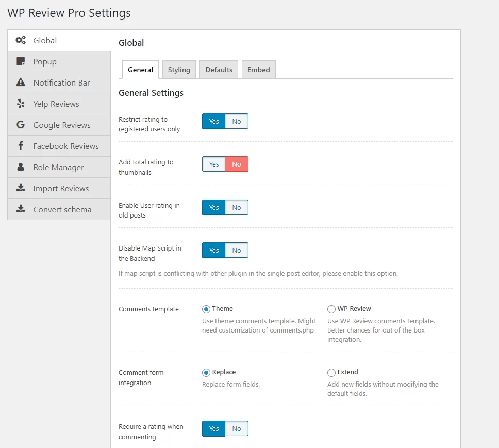Switch to the Embed tab
The height and width of the screenshot is (448, 499).
258,69
